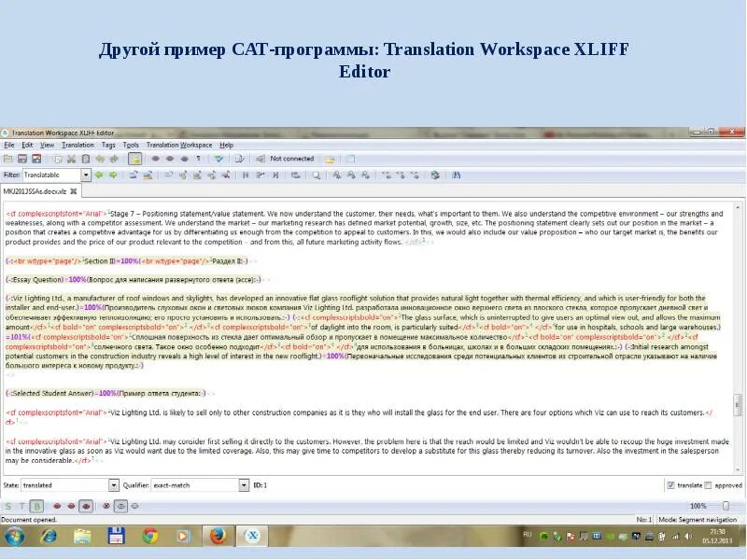The image size is (747, 560).
Task: Open the Help menu
Action: (x=226, y=145)
